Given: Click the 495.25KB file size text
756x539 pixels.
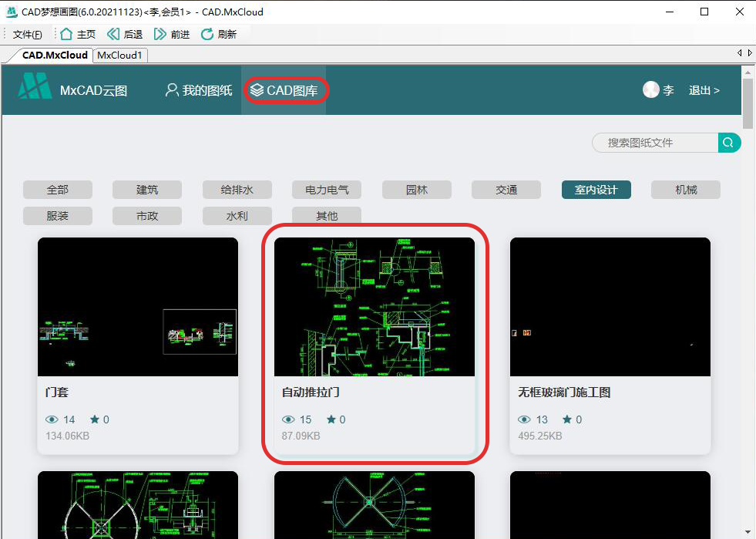Looking at the screenshot, I should 540,436.
